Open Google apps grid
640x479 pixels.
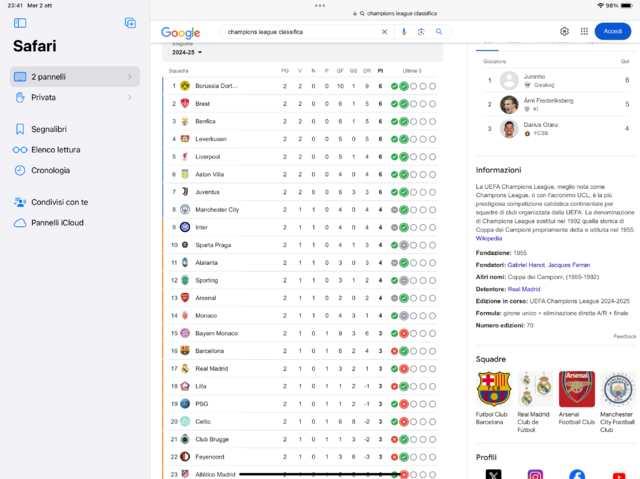pos(584,31)
